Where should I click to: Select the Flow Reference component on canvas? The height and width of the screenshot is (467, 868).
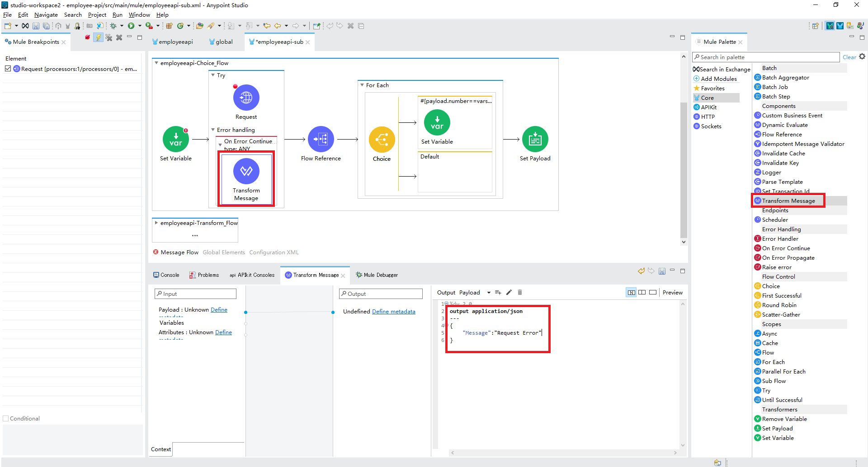(x=321, y=139)
